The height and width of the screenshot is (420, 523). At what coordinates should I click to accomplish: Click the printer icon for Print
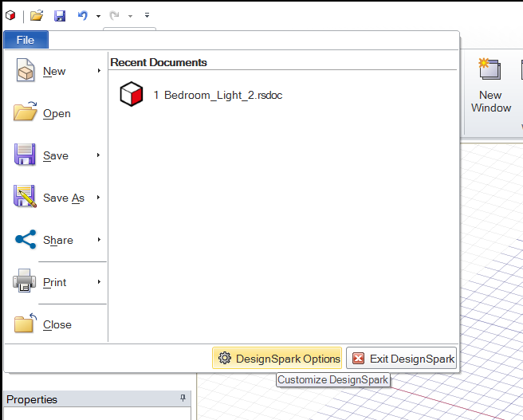coord(26,282)
